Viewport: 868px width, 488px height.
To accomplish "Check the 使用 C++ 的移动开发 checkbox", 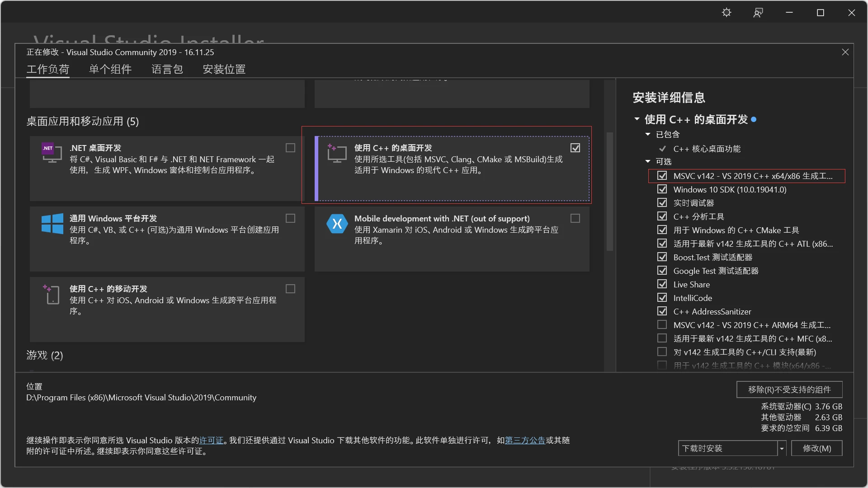I will [290, 289].
